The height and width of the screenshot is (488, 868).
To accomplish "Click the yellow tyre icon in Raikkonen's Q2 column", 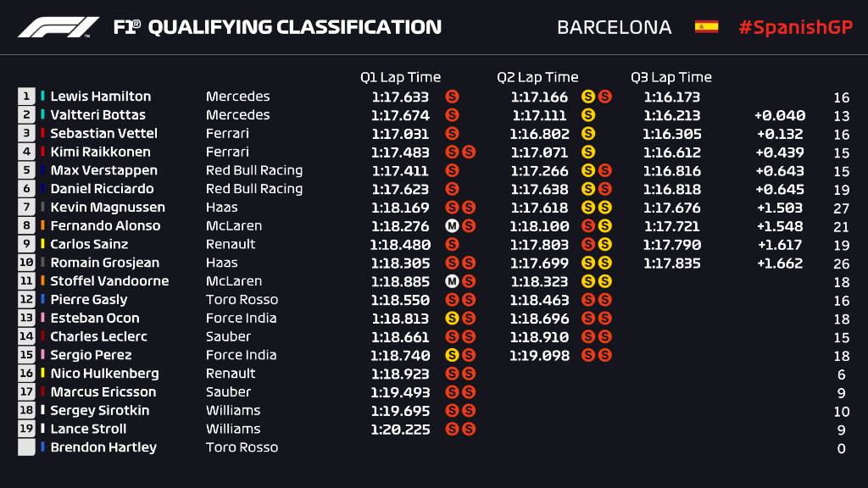I will 587,152.
